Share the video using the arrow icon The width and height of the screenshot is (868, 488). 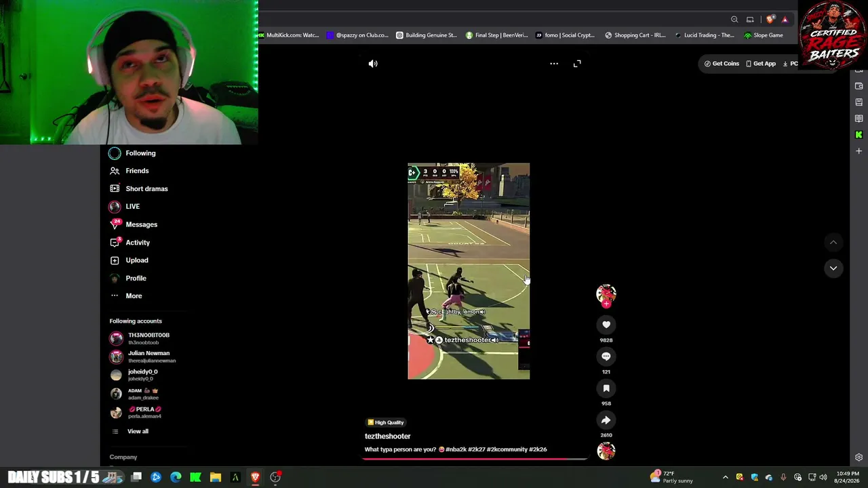pos(606,420)
